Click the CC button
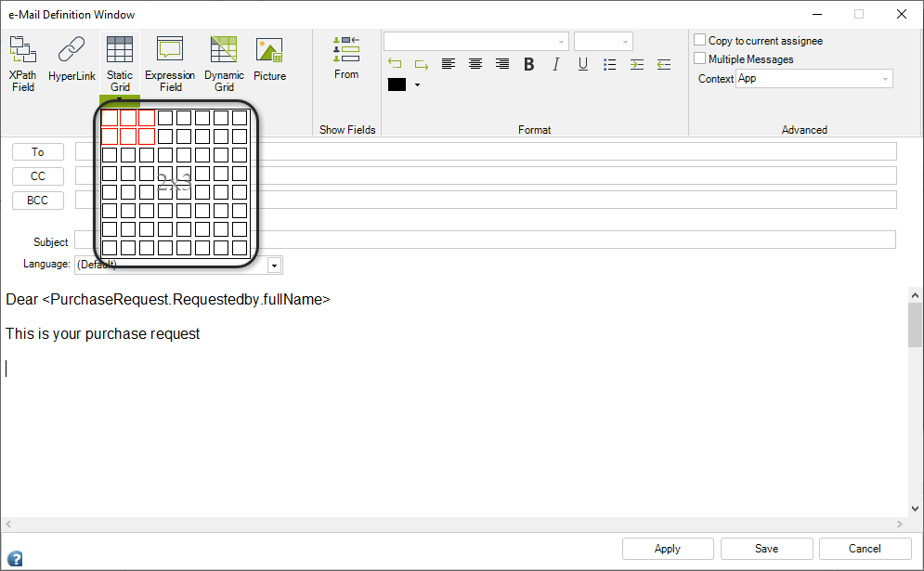Viewport: 924px width, 571px height. pos(38,176)
